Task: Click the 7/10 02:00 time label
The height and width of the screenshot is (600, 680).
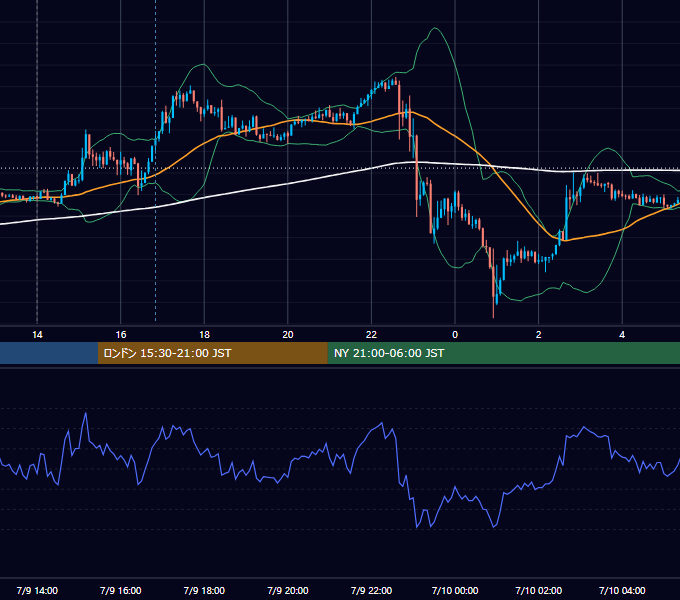Action: coord(539,590)
